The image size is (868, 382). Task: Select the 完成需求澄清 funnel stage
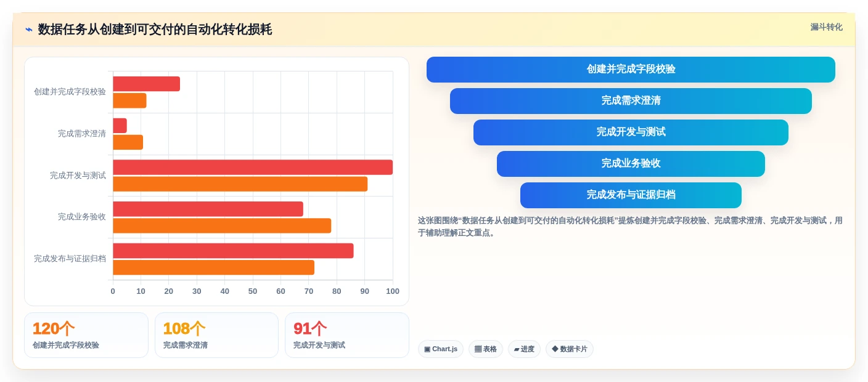[631, 101]
